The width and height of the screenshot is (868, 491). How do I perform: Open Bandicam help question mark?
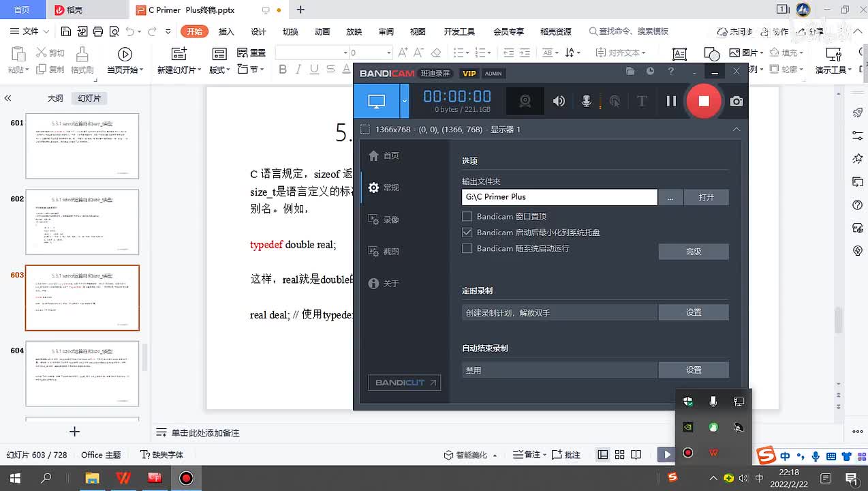click(670, 72)
